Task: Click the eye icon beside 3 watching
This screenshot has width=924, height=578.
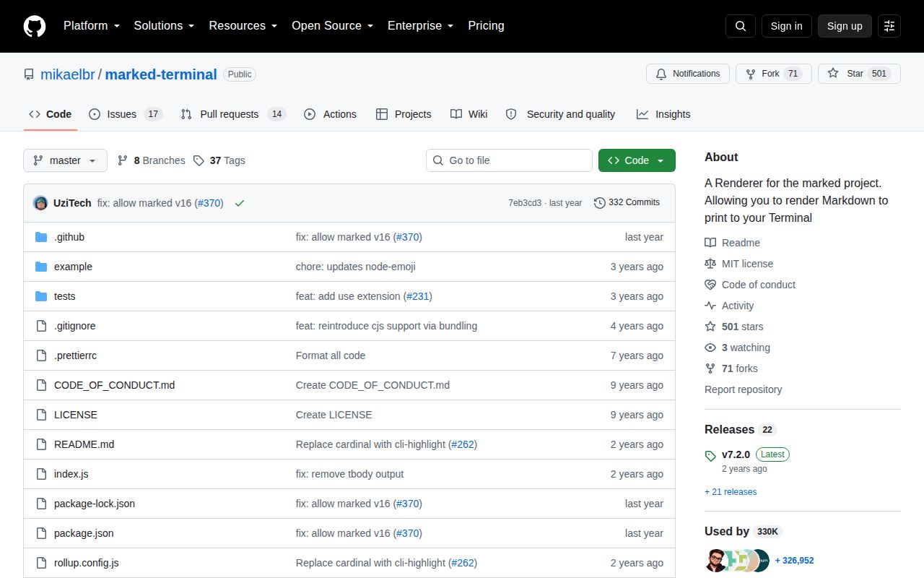Action: coord(710,348)
